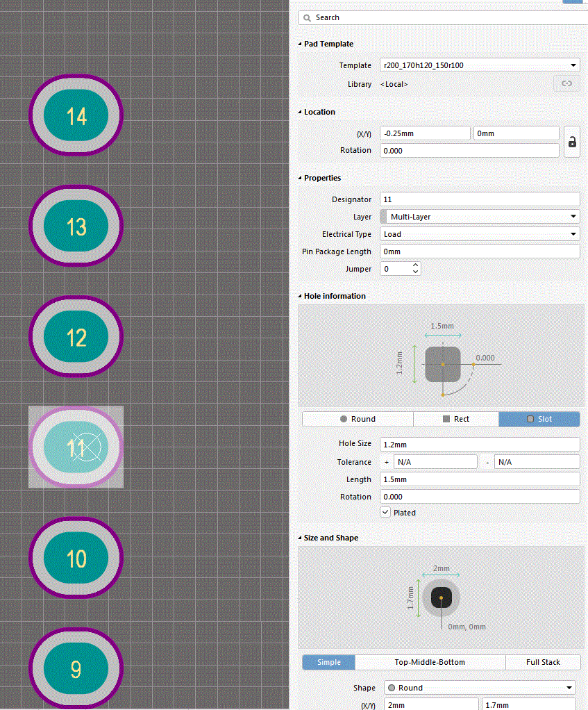This screenshot has width=588, height=710.
Task: Open the Electrical Type dropdown
Action: [573, 234]
